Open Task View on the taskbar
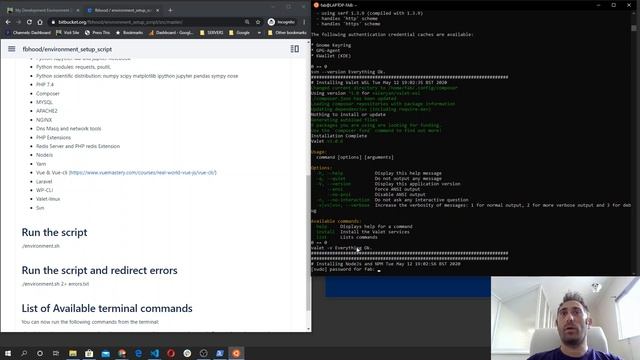This screenshot has height=360, width=640. pos(56,353)
